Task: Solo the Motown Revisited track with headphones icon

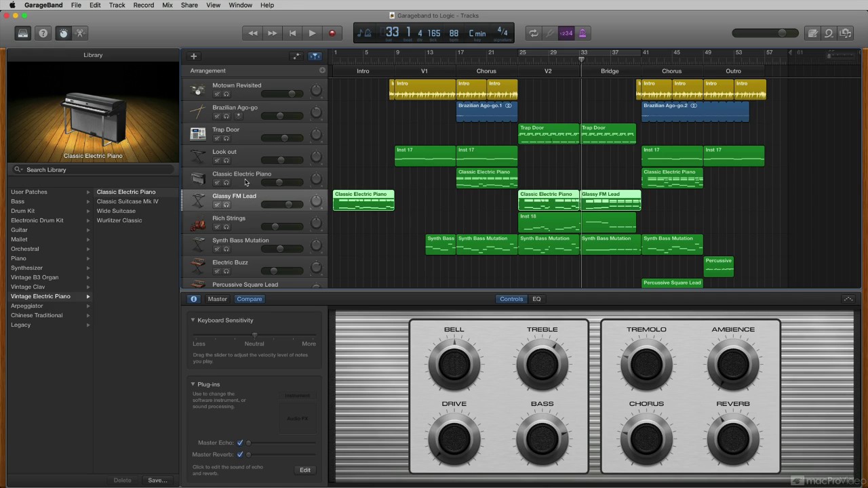Action: coord(226,94)
